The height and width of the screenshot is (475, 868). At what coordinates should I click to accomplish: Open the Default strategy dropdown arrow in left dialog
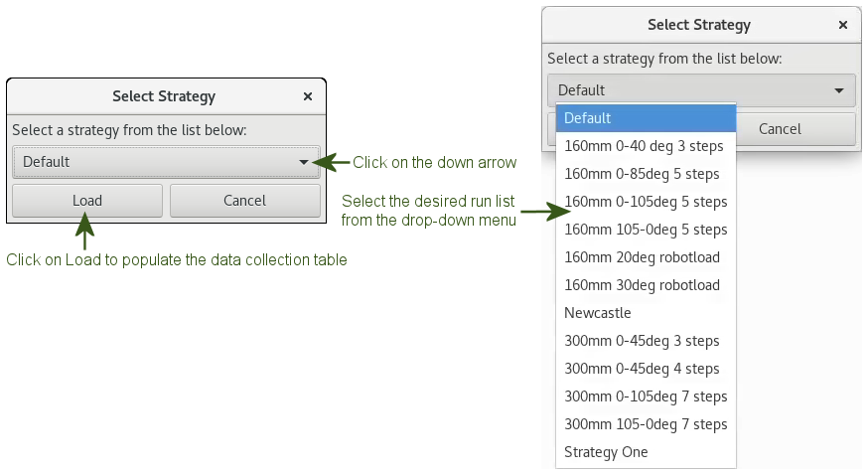(304, 162)
